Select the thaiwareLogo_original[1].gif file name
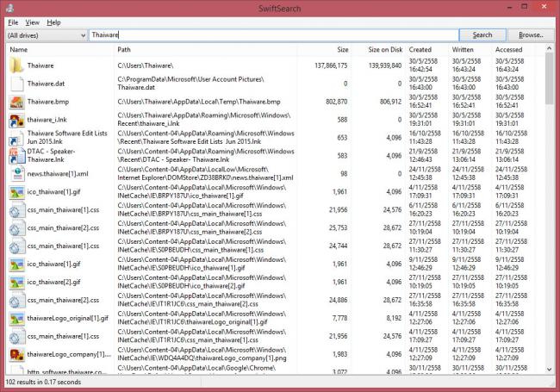Screen dimensions: 560x392 pyautogui.click(x=67, y=318)
